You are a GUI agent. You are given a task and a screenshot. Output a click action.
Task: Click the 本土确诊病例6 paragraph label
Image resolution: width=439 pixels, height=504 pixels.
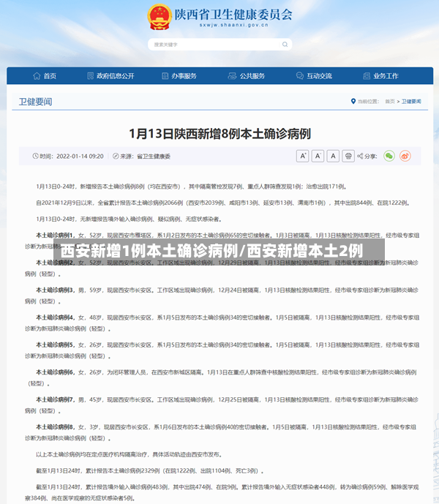coord(55,372)
